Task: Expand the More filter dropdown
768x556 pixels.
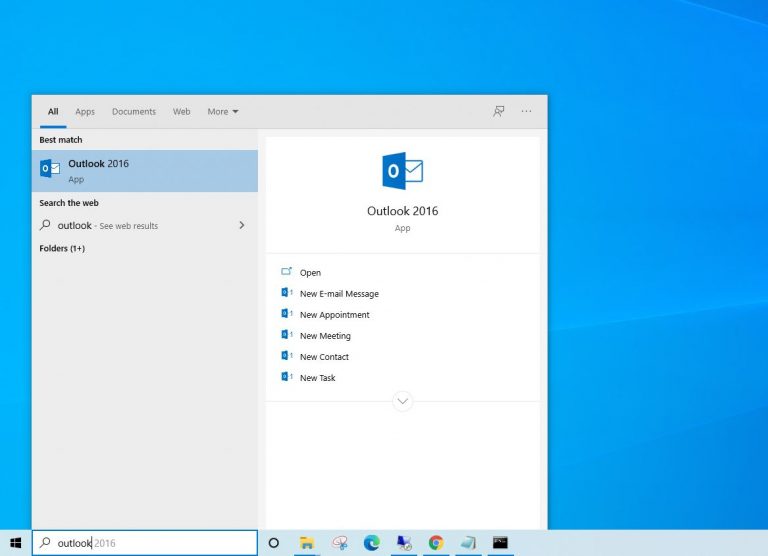Action: (222, 112)
